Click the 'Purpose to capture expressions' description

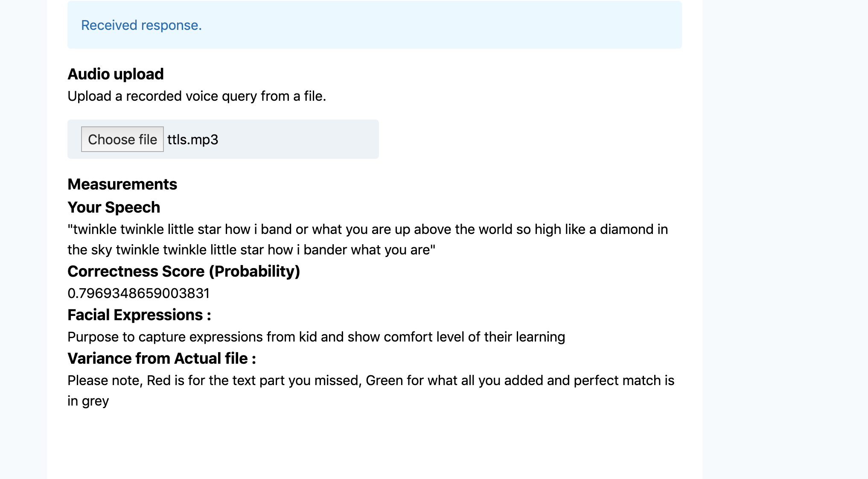(316, 337)
